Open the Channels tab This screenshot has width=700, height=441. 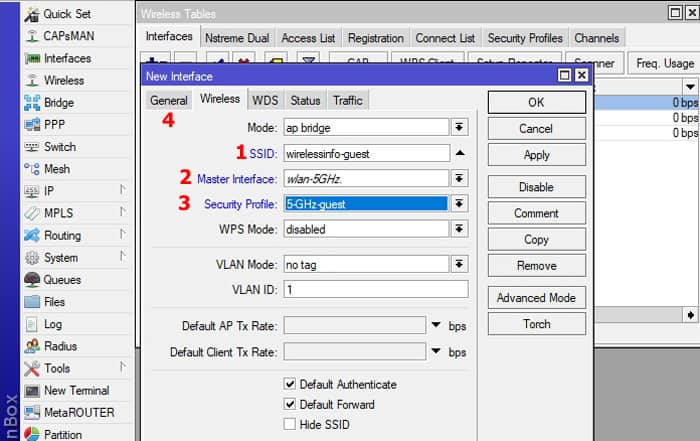coord(597,38)
